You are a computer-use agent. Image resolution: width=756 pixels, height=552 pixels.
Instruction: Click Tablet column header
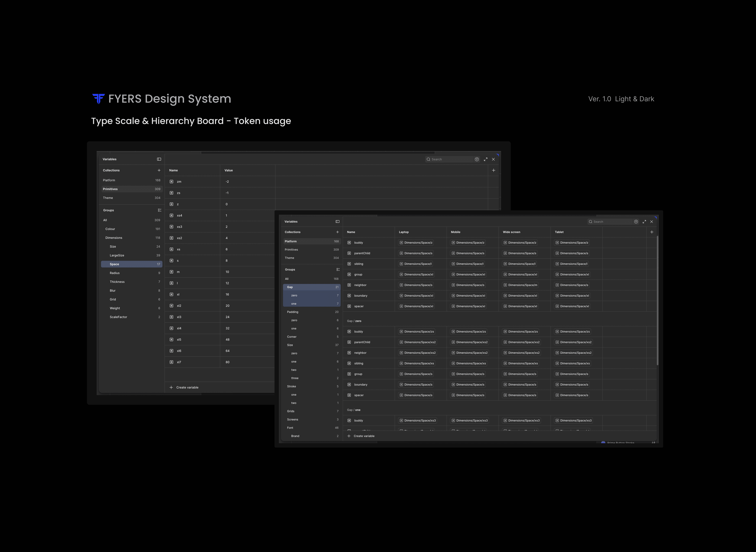coord(559,232)
